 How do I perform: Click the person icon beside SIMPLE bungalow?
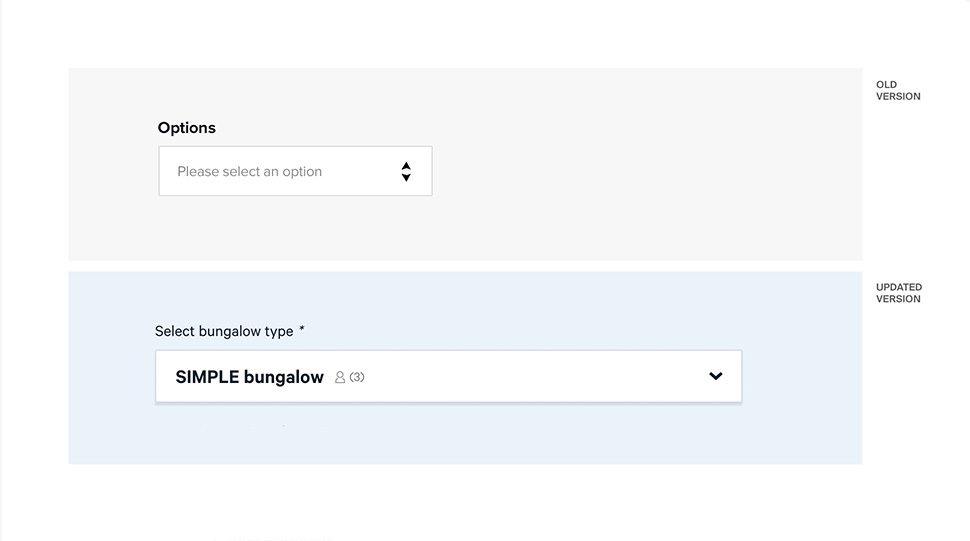[x=340, y=378]
